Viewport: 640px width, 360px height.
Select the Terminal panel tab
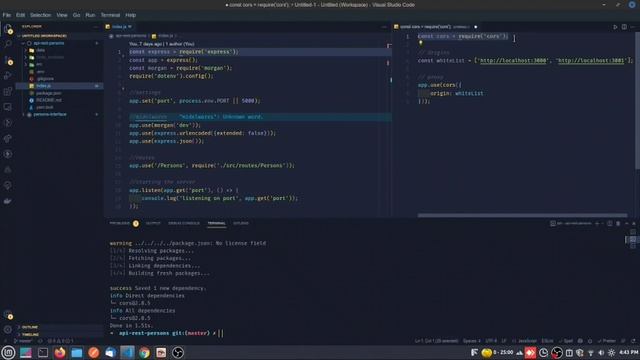click(216, 223)
